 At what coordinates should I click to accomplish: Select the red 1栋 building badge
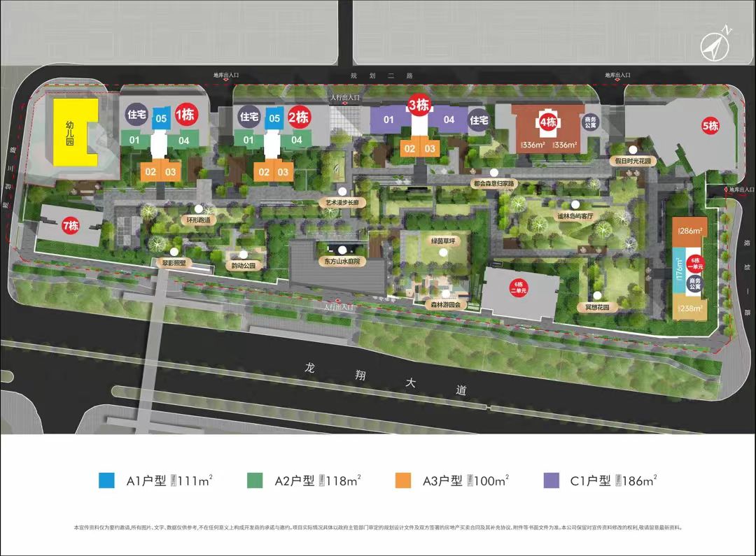pos(186,116)
